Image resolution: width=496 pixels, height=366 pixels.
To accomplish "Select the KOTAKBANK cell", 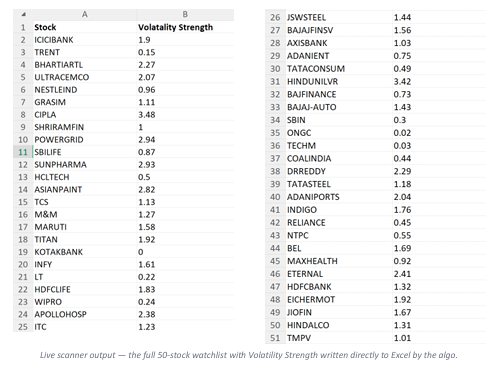I will [x=85, y=252].
